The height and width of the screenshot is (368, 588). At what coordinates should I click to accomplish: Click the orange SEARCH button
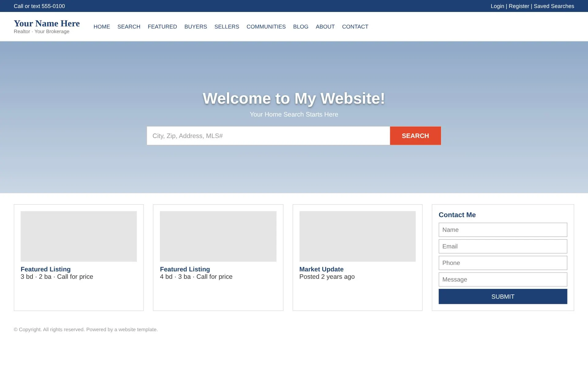tap(415, 136)
